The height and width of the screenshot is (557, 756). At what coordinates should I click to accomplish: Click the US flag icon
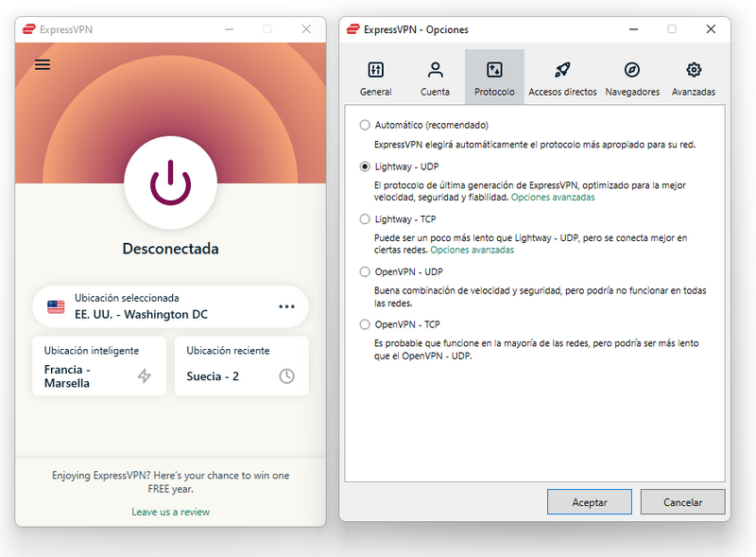[x=56, y=306]
